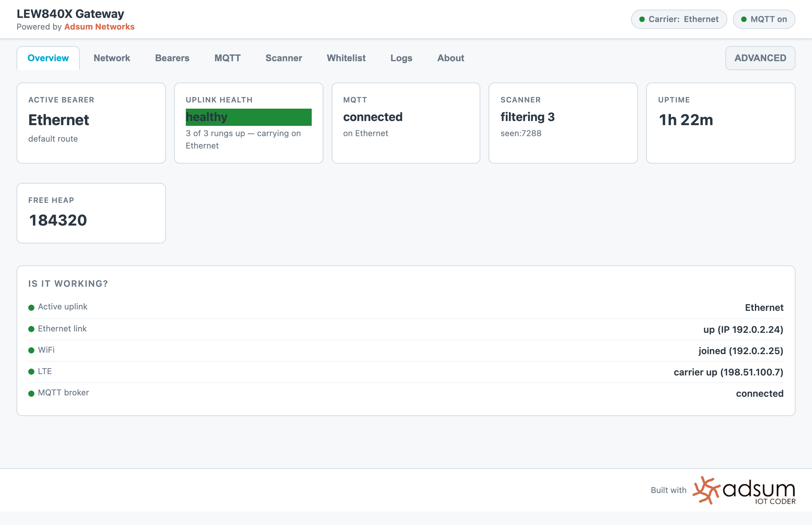Image resolution: width=812 pixels, height=525 pixels.
Task: Click 'Ethernet' value in Active uplink row
Action: (764, 308)
